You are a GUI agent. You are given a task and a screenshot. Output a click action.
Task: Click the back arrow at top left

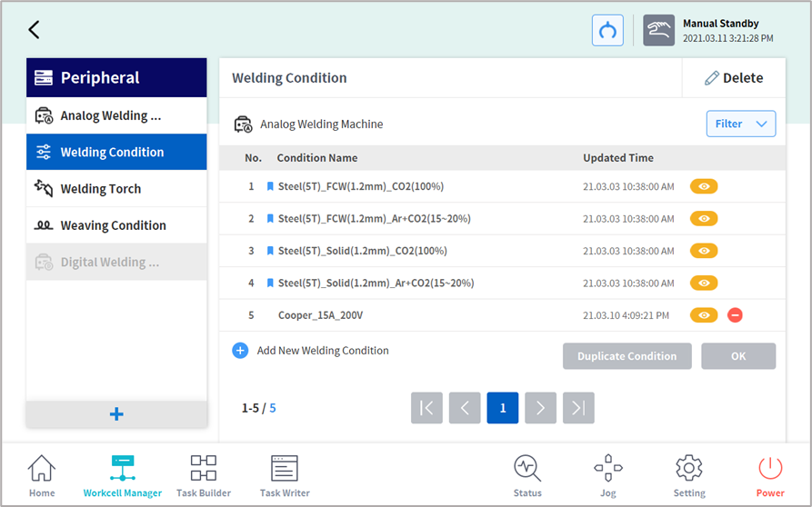(x=34, y=29)
